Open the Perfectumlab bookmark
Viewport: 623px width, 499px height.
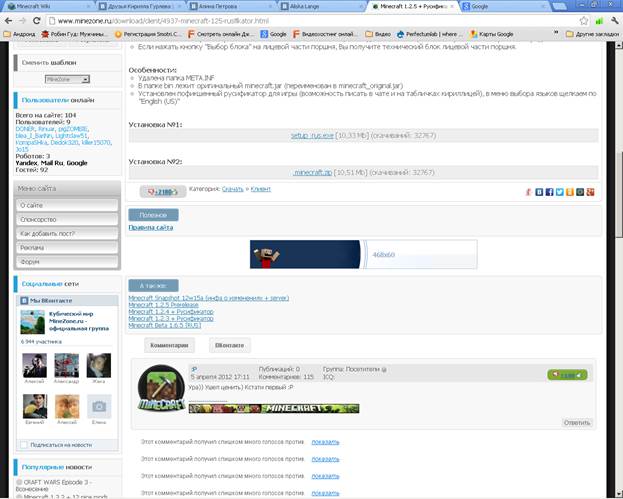pos(430,34)
